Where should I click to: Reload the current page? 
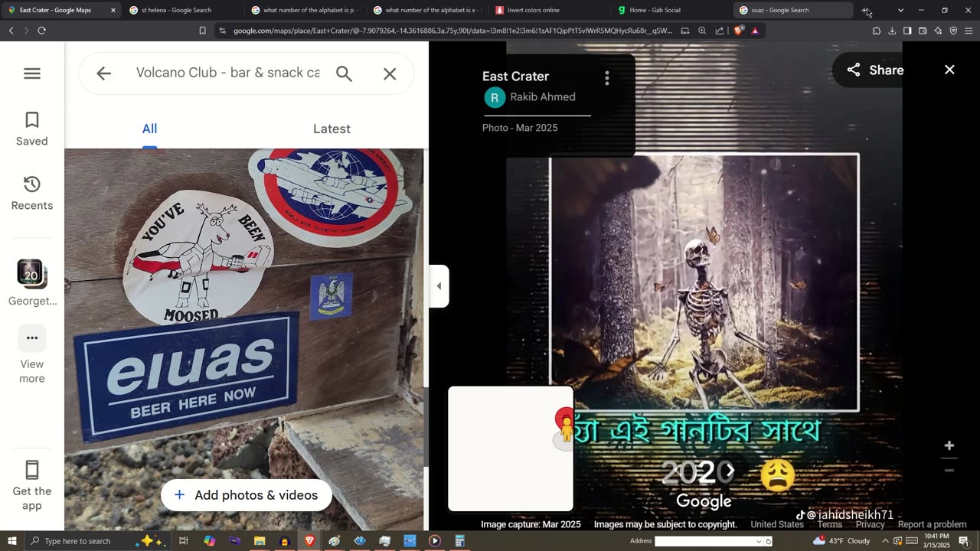[x=41, y=31]
